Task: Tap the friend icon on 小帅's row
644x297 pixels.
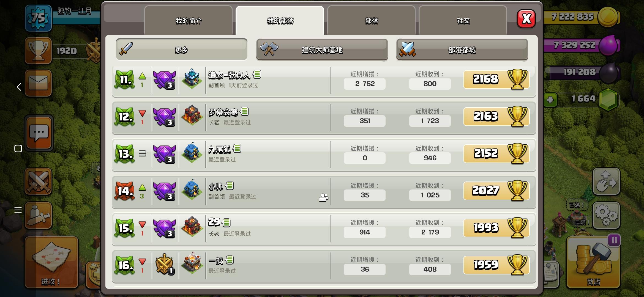Action: 323,197
